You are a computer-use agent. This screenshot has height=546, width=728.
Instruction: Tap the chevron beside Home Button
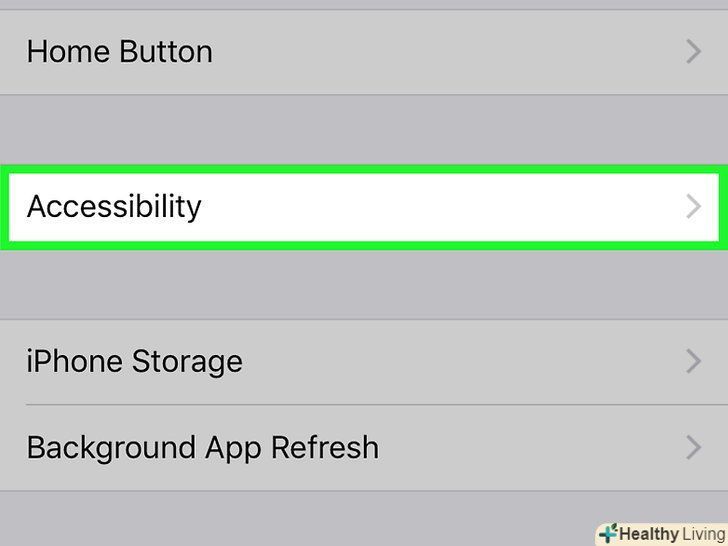coord(694,52)
